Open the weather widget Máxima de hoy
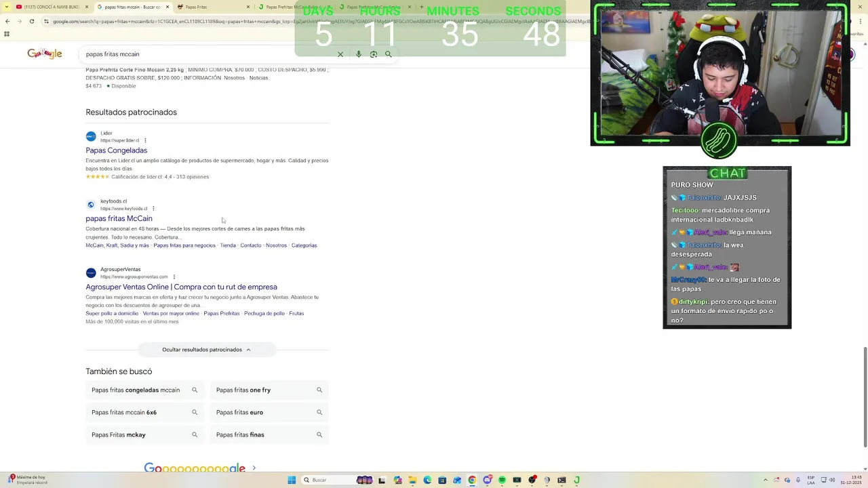Image resolution: width=868 pixels, height=488 pixels. [27, 480]
